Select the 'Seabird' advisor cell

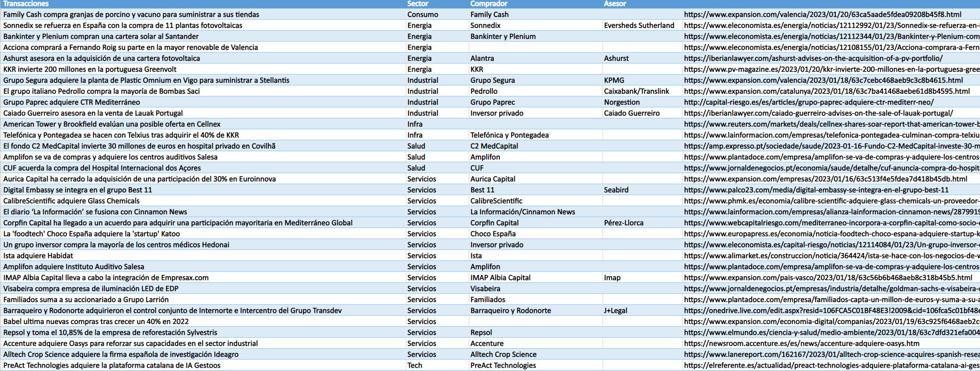[642, 190]
